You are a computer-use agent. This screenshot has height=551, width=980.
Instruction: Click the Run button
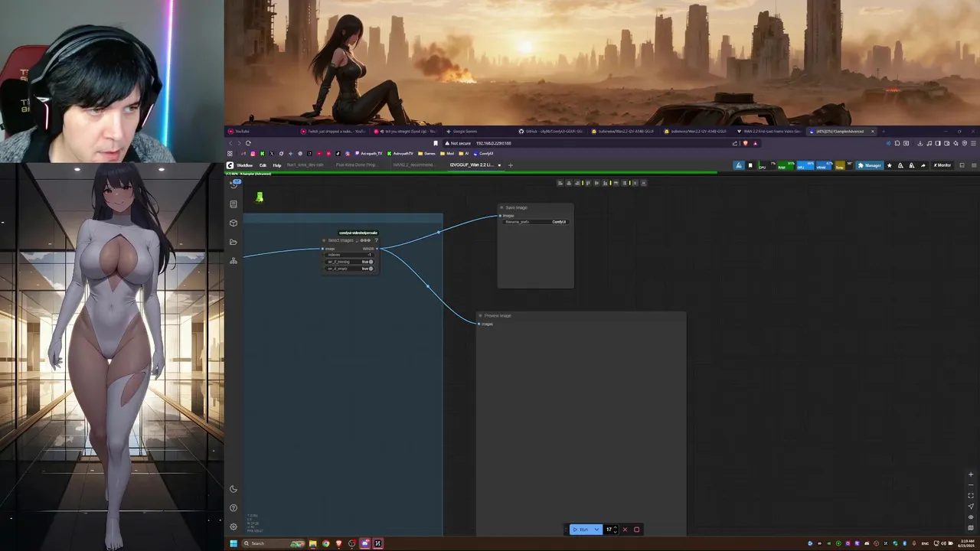coord(581,530)
